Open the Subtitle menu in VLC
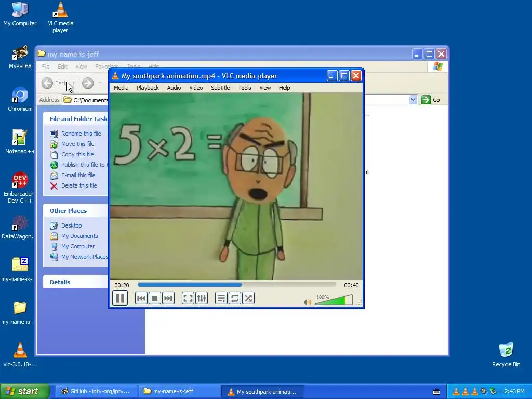 pyautogui.click(x=220, y=88)
